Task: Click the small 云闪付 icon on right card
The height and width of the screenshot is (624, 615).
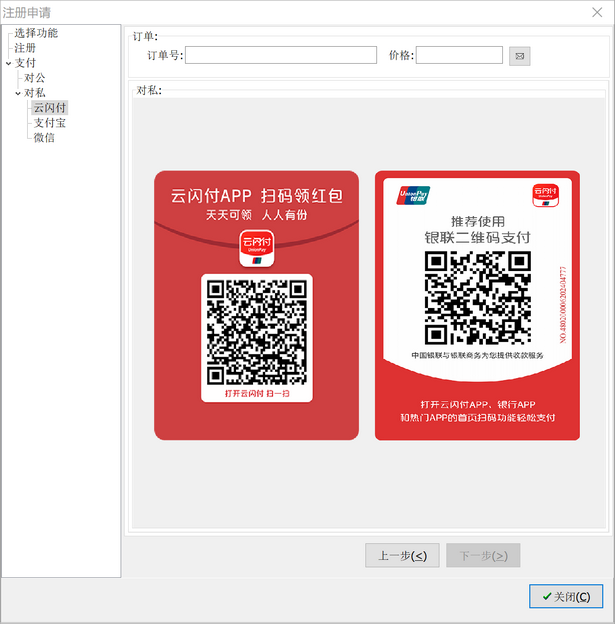Action: point(546,195)
